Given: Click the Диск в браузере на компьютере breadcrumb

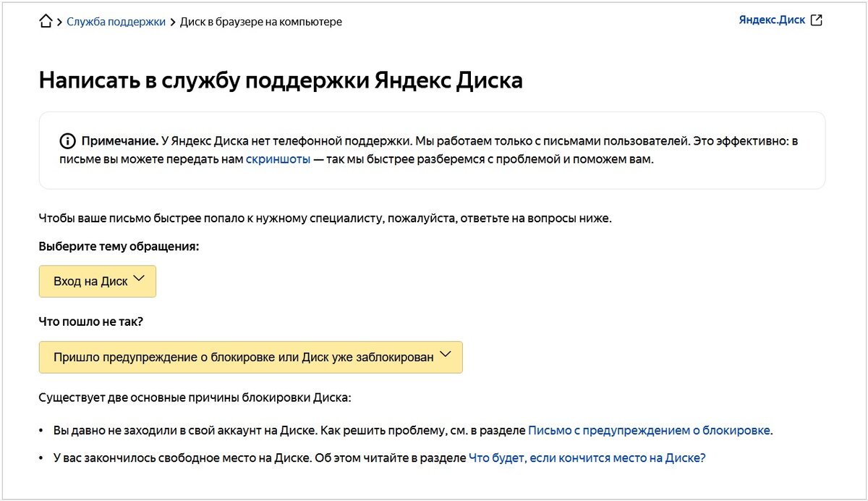Looking at the screenshot, I should [260, 22].
